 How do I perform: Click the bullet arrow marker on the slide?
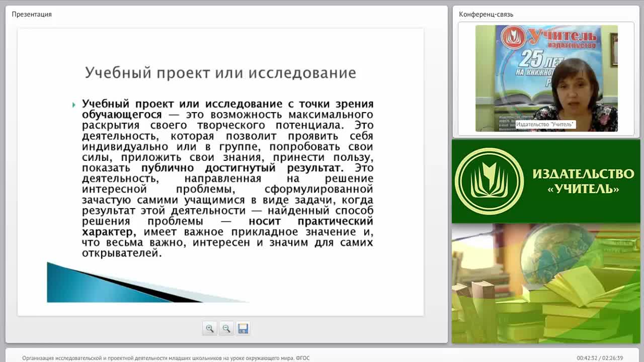coord(74,105)
